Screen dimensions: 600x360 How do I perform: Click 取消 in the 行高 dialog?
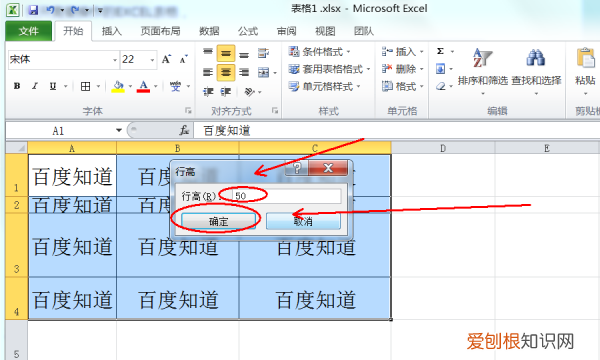pos(303,221)
